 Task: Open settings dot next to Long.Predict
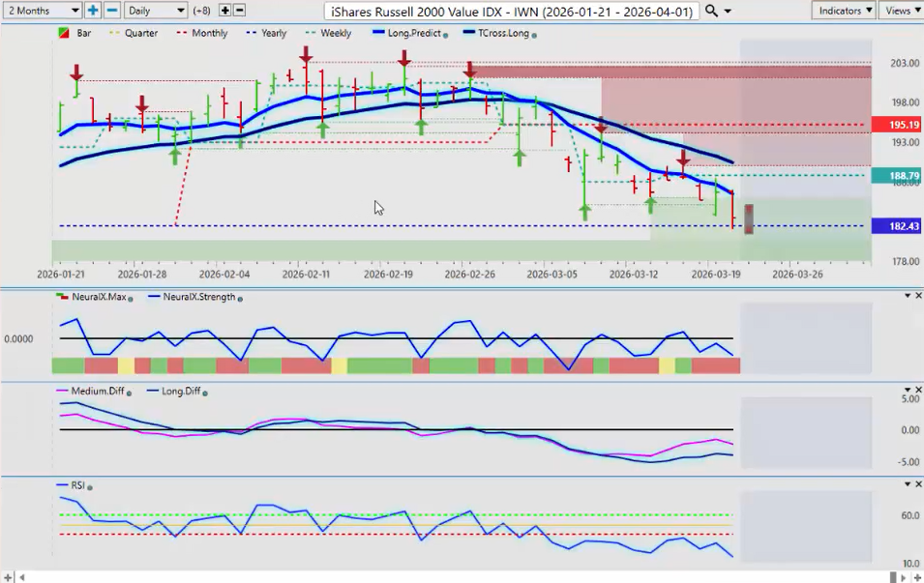(445, 36)
